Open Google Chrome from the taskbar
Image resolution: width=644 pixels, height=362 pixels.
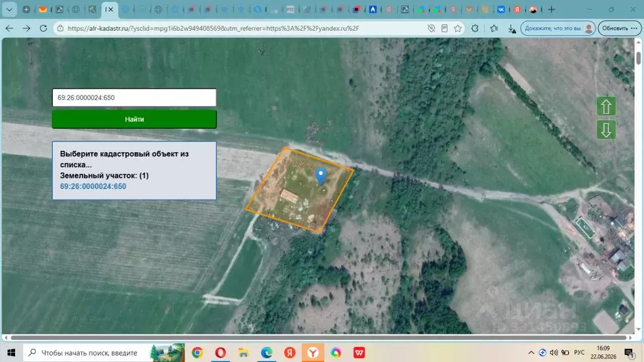pos(197,353)
